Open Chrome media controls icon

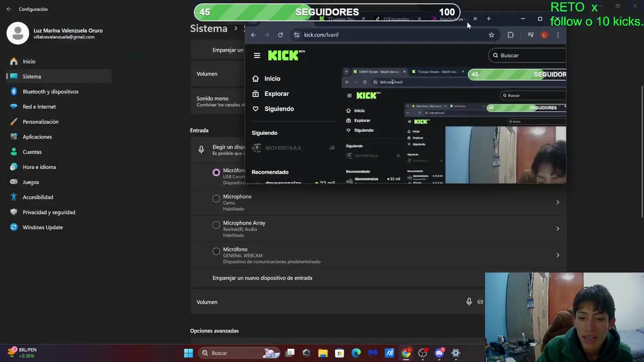pos(531,35)
